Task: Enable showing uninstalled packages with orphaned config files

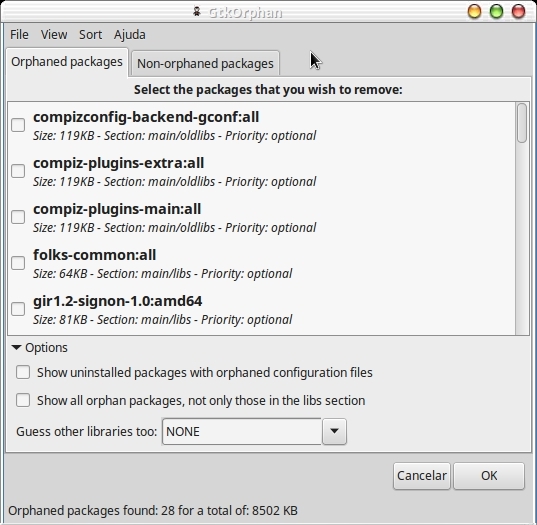Action: pos(23,372)
